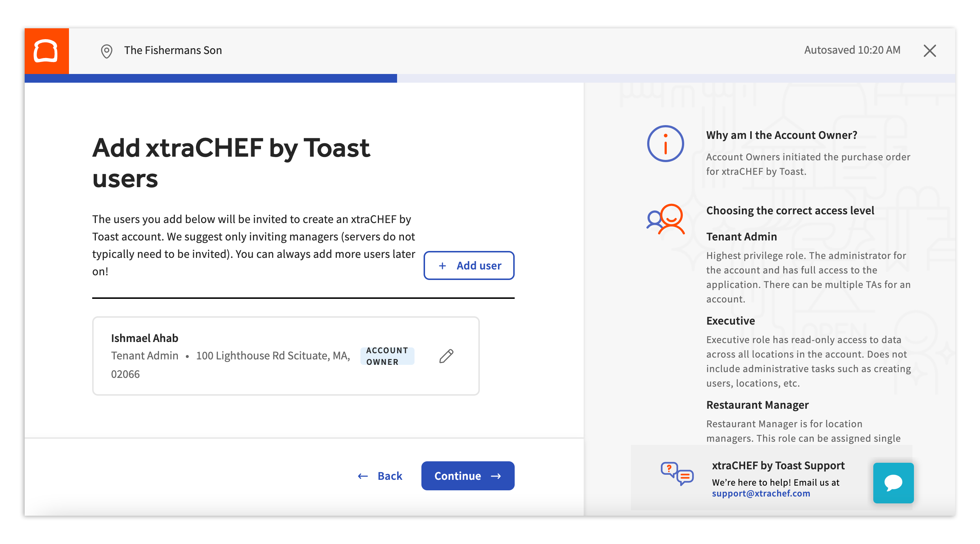Image resolution: width=980 pixels, height=544 pixels.
Task: Click the Autosaved 10:20 AM status
Action: click(852, 50)
